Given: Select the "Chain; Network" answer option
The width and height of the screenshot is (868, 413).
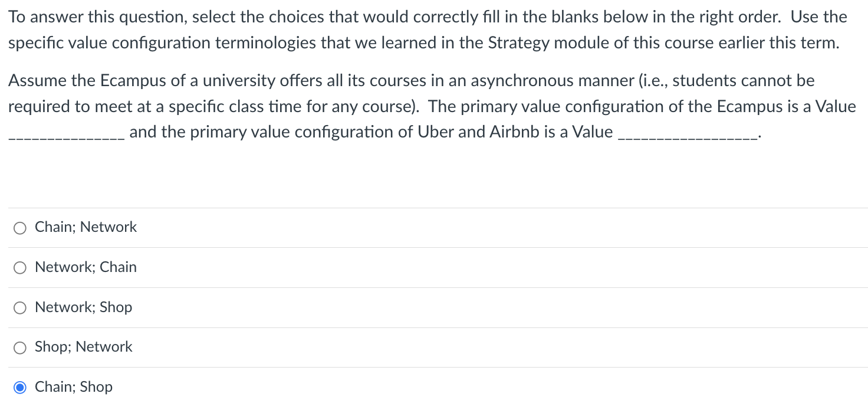Looking at the screenshot, I should (19, 227).
